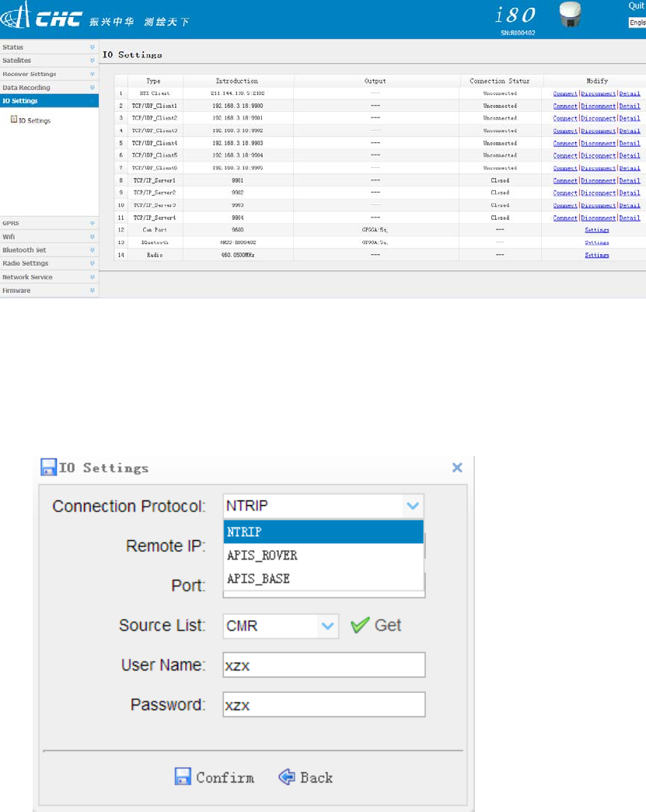Close the IO Settings dialog
Screen dimensions: 646x812
click(457, 468)
